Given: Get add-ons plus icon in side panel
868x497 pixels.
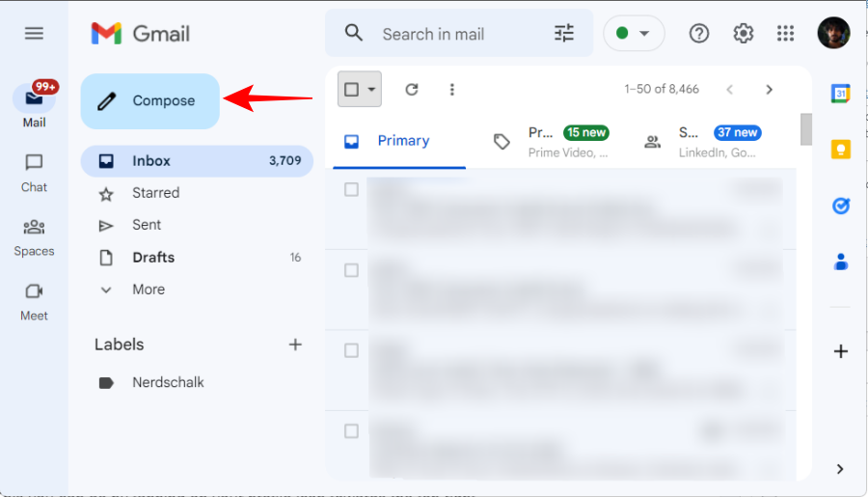Looking at the screenshot, I should pos(840,351).
